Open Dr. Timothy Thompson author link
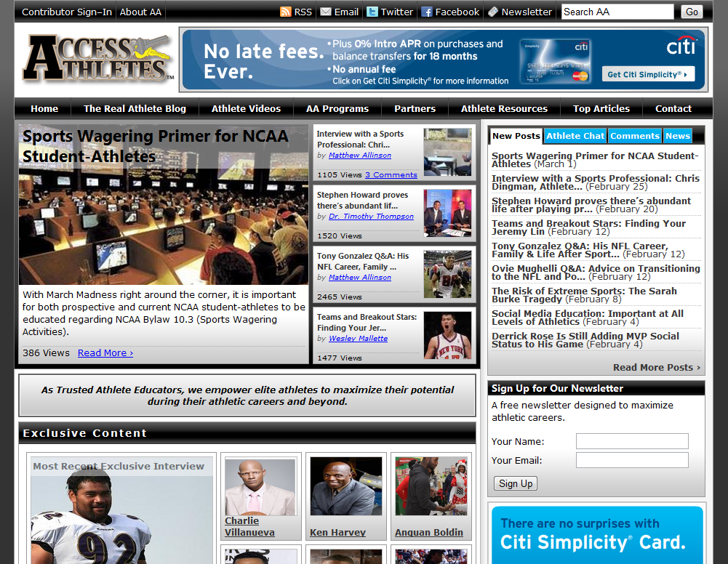 [371, 216]
